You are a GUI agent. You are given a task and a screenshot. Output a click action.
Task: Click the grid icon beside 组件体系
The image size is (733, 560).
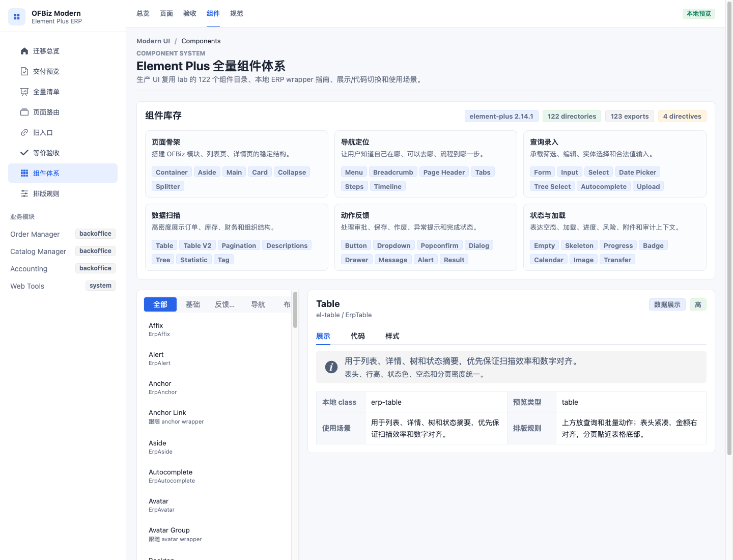pyautogui.click(x=24, y=173)
